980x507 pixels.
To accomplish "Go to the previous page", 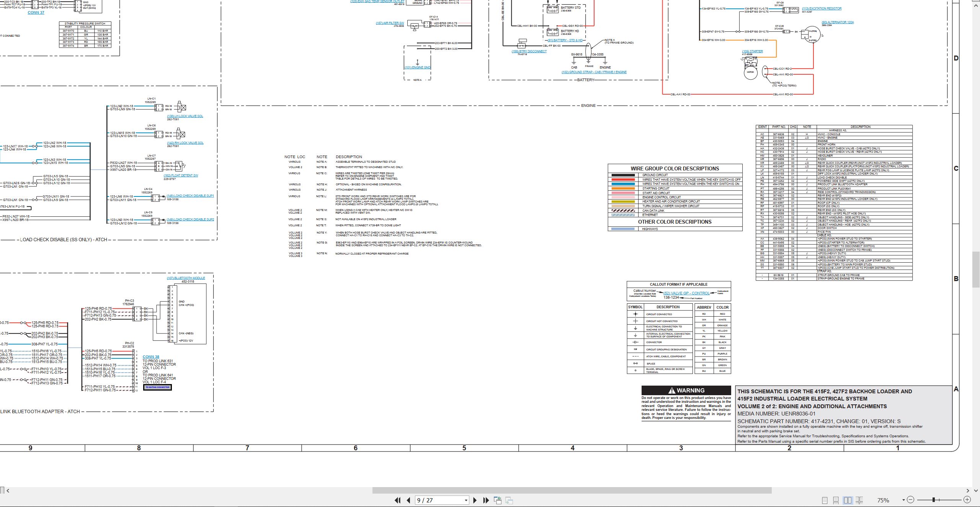I will point(408,500).
